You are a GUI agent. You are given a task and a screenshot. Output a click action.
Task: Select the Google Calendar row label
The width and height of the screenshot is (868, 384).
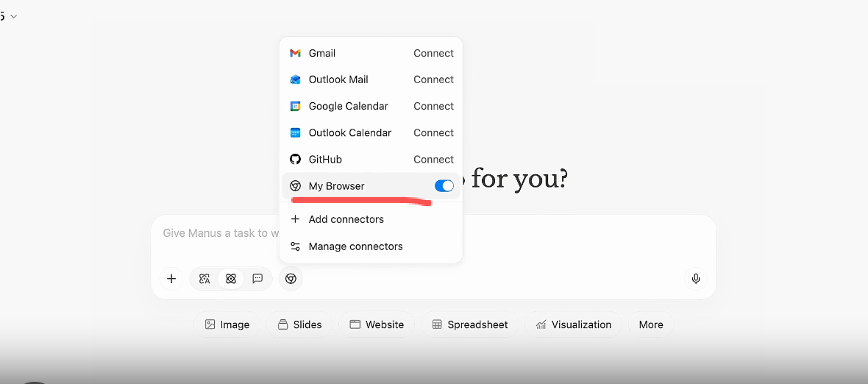tap(348, 106)
